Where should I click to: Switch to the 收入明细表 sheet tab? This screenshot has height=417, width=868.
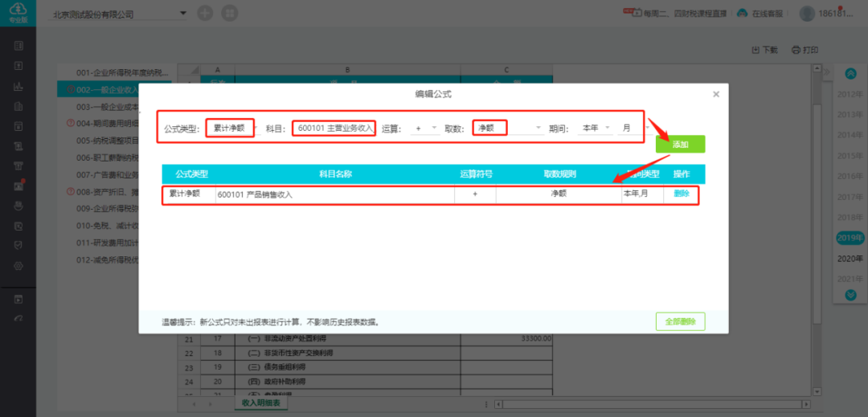pos(260,403)
